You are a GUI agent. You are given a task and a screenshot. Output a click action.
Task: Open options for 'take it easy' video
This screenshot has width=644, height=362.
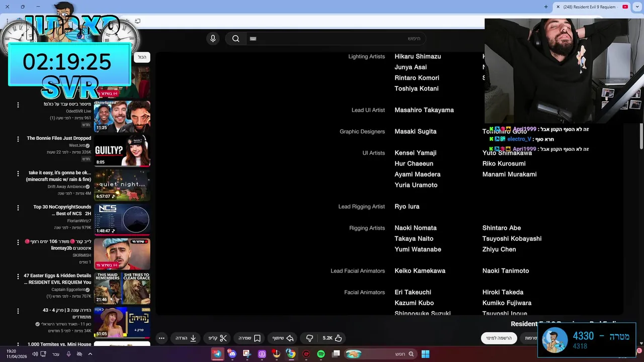click(18, 173)
